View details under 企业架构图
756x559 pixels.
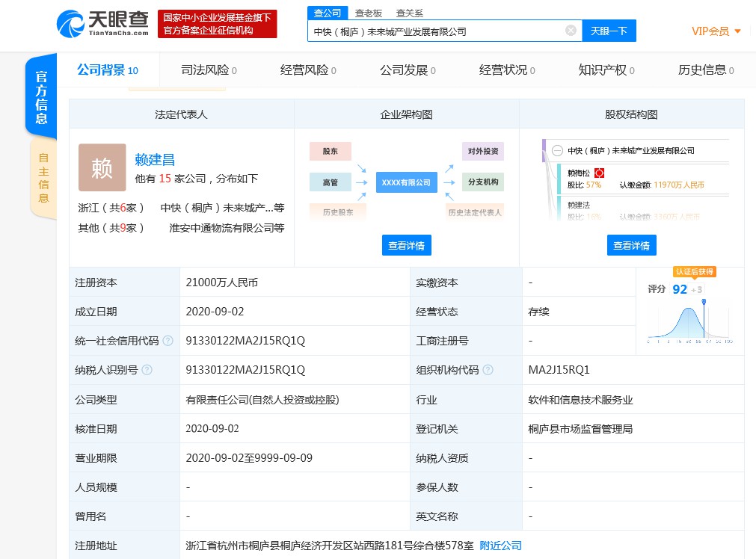click(x=407, y=245)
